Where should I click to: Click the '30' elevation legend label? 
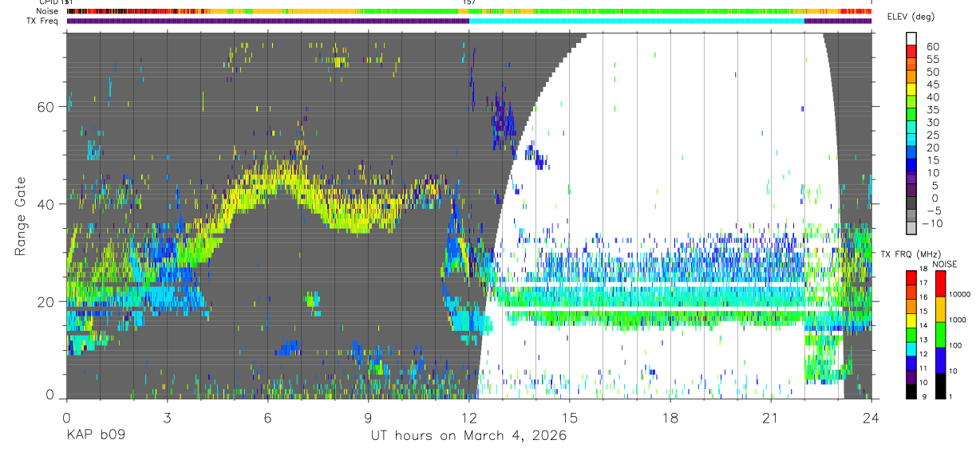coord(931,122)
